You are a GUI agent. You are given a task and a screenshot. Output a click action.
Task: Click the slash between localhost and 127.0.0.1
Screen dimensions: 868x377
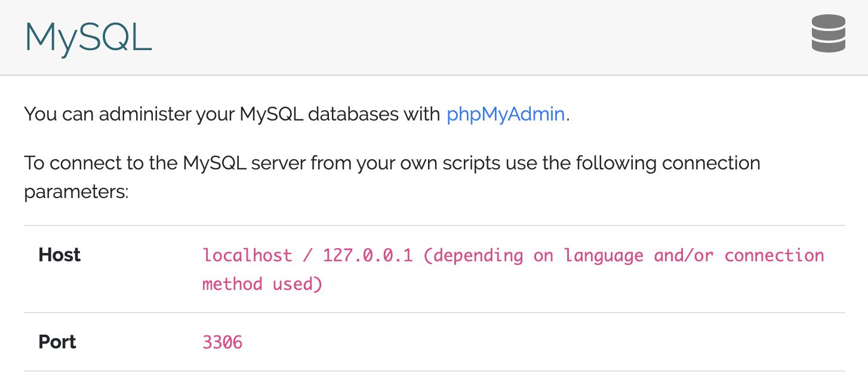(307, 256)
